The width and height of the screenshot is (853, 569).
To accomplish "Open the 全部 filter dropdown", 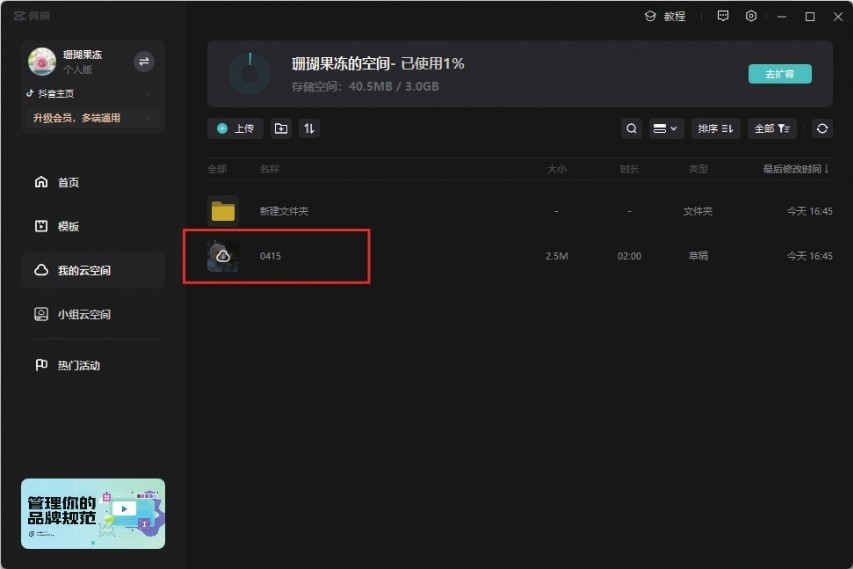I will (772, 129).
